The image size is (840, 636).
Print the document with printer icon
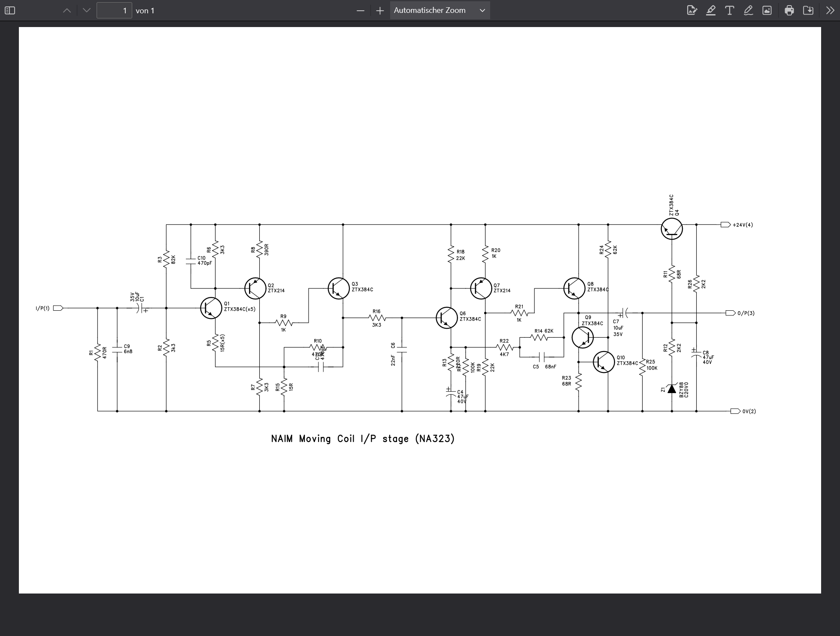click(x=789, y=10)
